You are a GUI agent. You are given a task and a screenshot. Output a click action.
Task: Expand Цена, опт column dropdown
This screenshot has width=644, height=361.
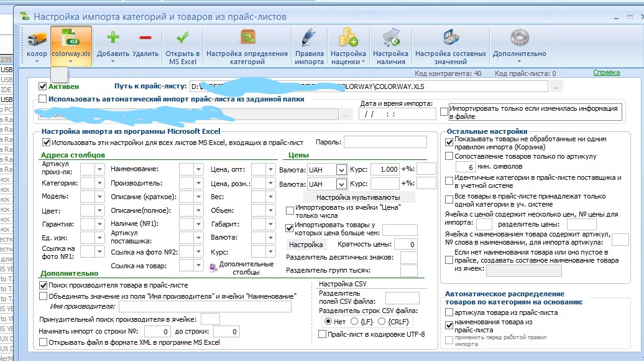pyautogui.click(x=270, y=169)
